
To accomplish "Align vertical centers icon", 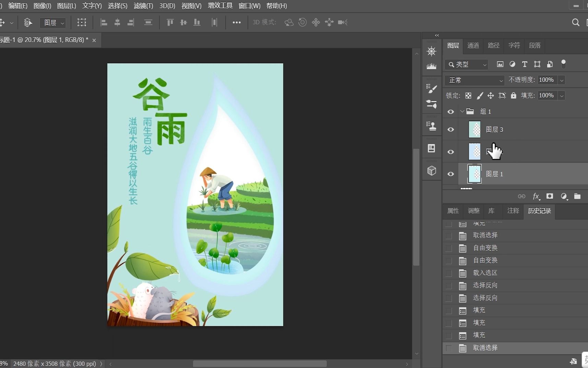I will (x=183, y=23).
